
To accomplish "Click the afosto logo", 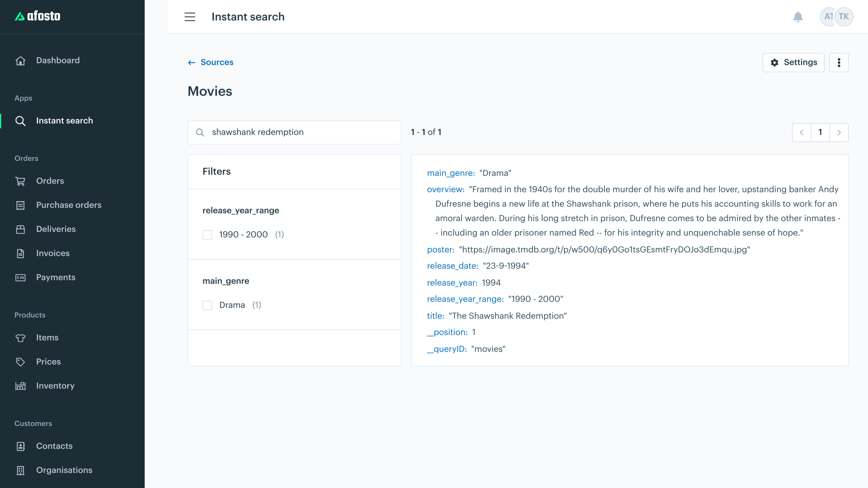I will tap(37, 16).
